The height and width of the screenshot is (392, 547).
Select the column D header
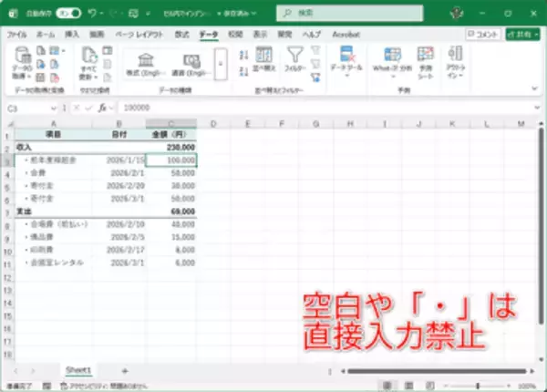[213, 124]
